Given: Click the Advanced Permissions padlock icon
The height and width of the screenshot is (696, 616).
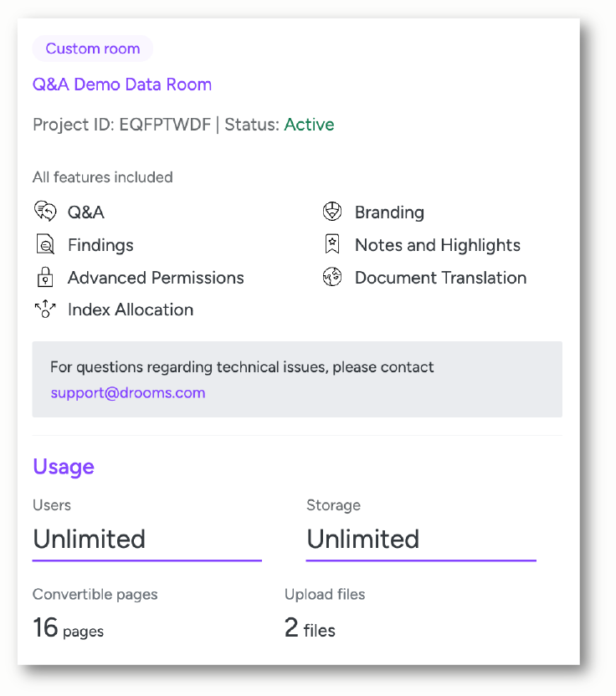Looking at the screenshot, I should (45, 277).
